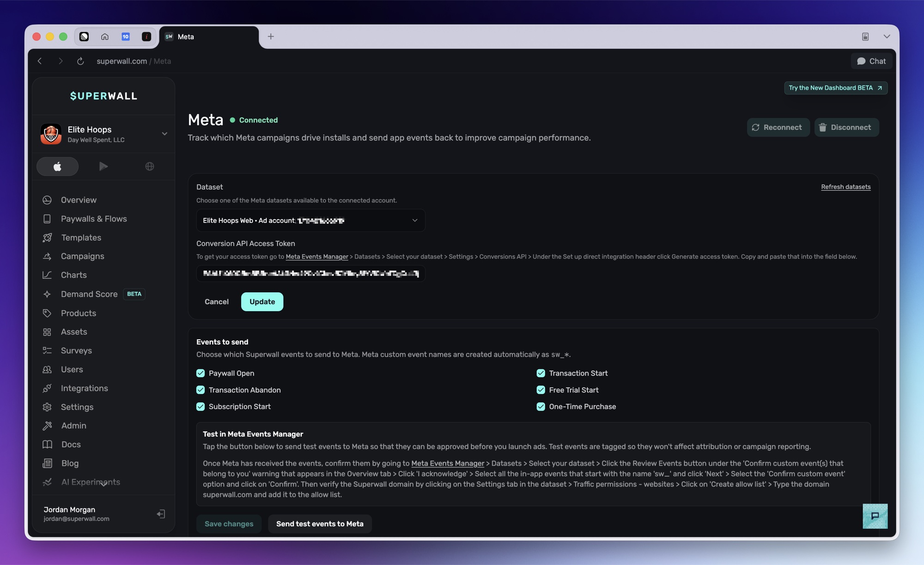Open Campaigns in the sidebar

point(82,257)
